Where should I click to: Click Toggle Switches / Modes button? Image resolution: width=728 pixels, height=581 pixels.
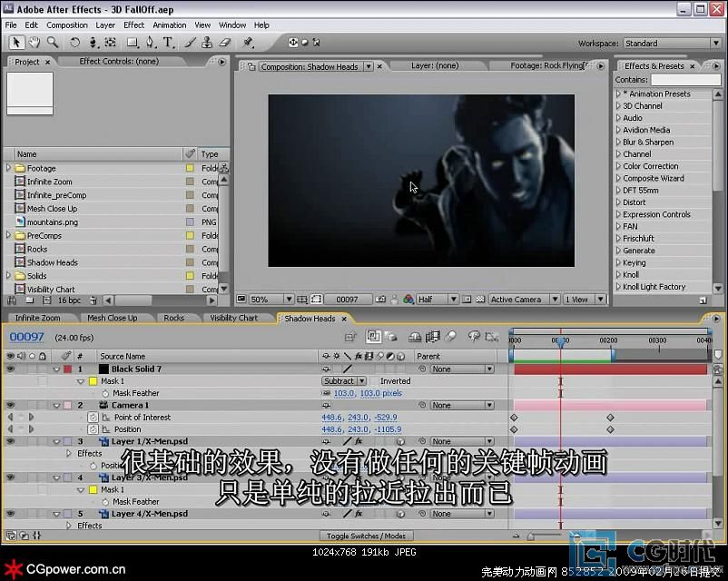point(366,536)
